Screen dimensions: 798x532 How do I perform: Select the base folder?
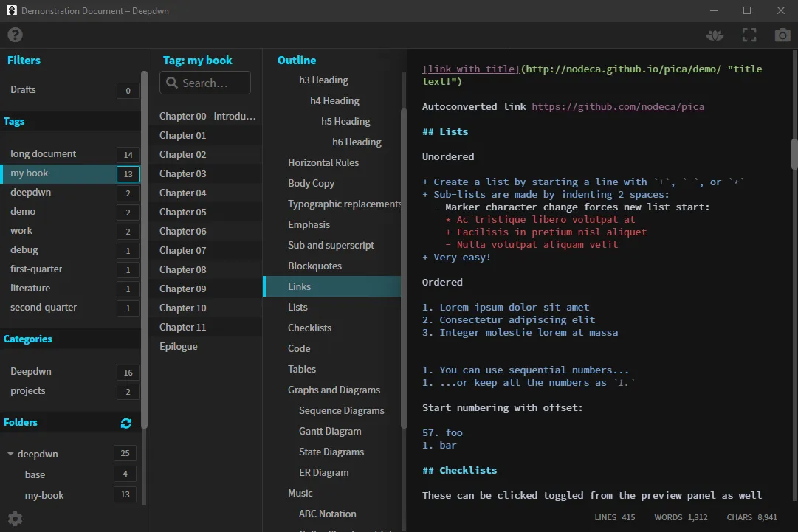click(x=35, y=474)
